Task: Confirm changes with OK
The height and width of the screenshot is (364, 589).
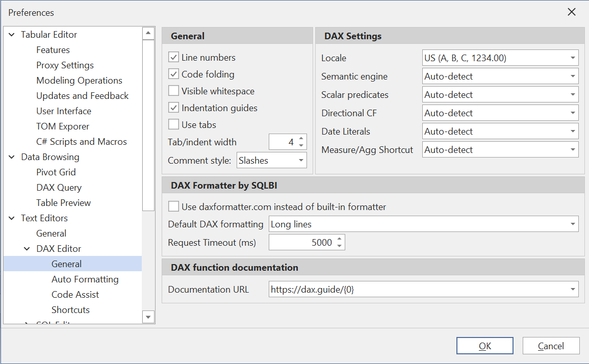Action: (x=484, y=345)
